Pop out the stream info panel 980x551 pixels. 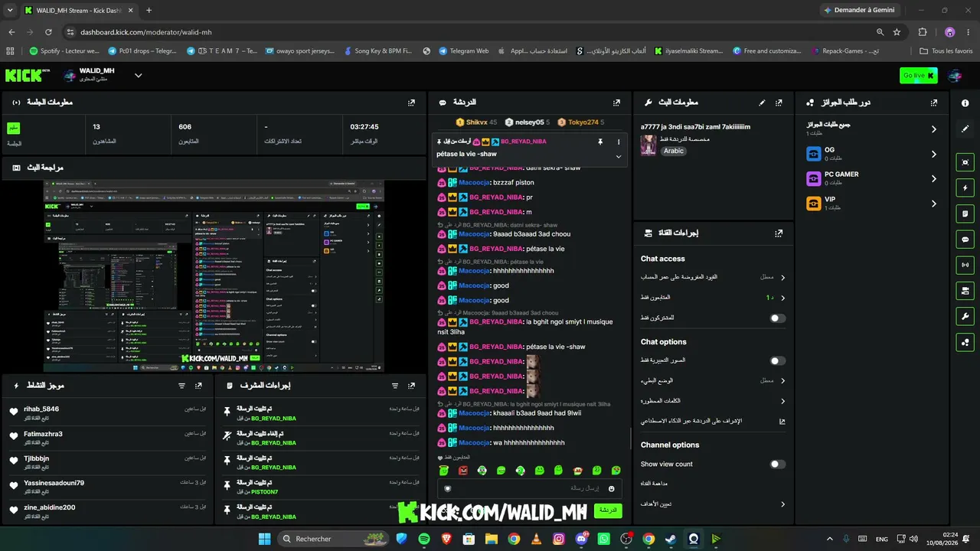click(x=779, y=103)
